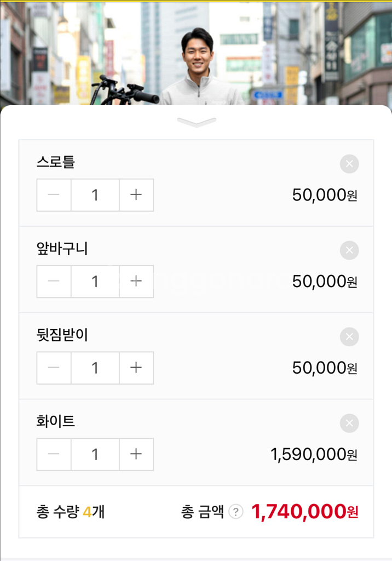Decrease quantity of 뒷짐받이
The image size is (392, 561).
pyautogui.click(x=54, y=368)
